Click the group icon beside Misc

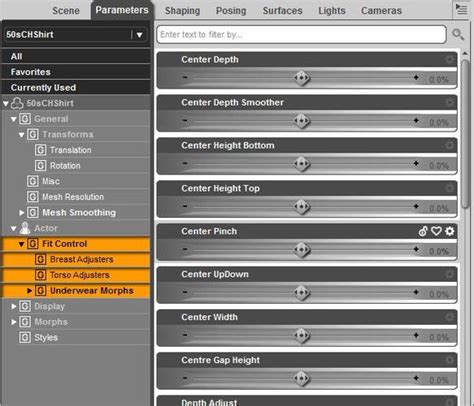pyautogui.click(x=32, y=181)
